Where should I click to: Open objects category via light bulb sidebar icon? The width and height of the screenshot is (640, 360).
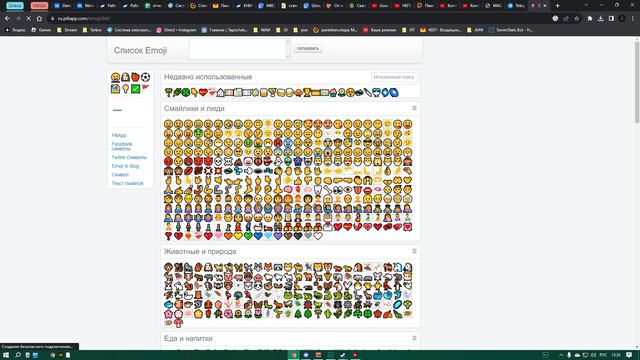click(126, 88)
